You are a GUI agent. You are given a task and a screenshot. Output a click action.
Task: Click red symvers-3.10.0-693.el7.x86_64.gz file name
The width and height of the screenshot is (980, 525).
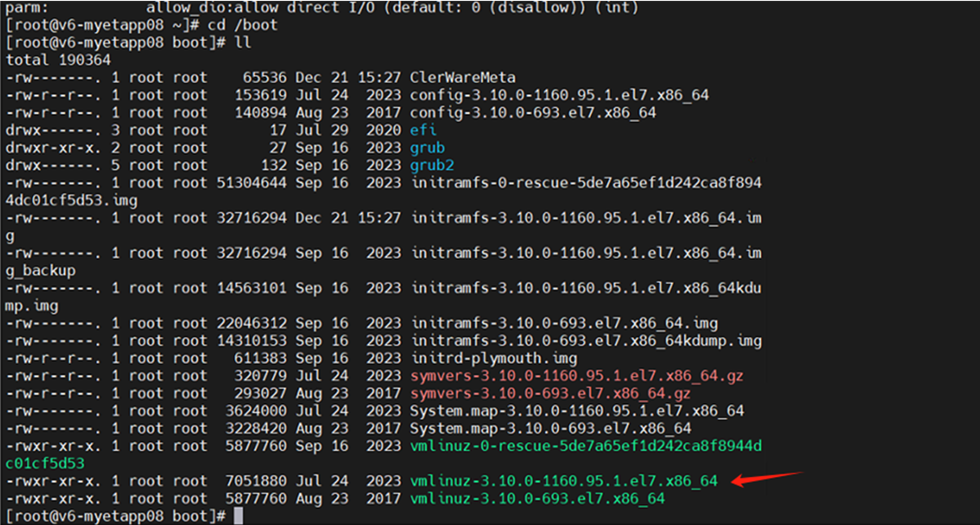(551, 394)
